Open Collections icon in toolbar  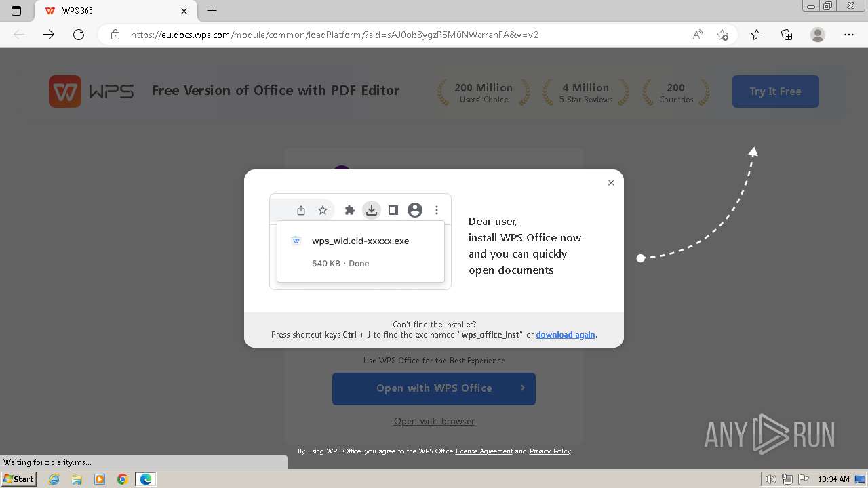point(787,35)
